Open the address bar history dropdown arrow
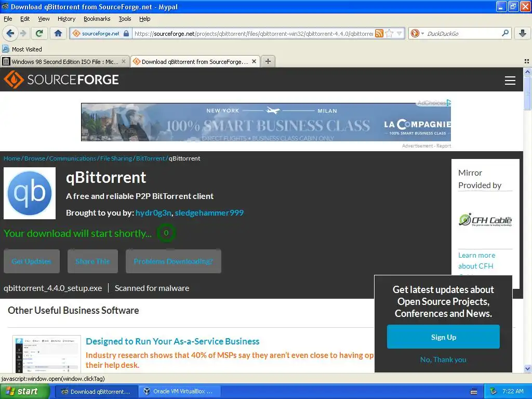This screenshot has width=532, height=399. (400, 33)
